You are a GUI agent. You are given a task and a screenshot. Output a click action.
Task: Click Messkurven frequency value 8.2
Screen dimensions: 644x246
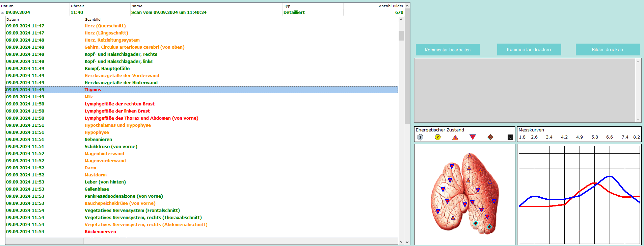(x=637, y=137)
